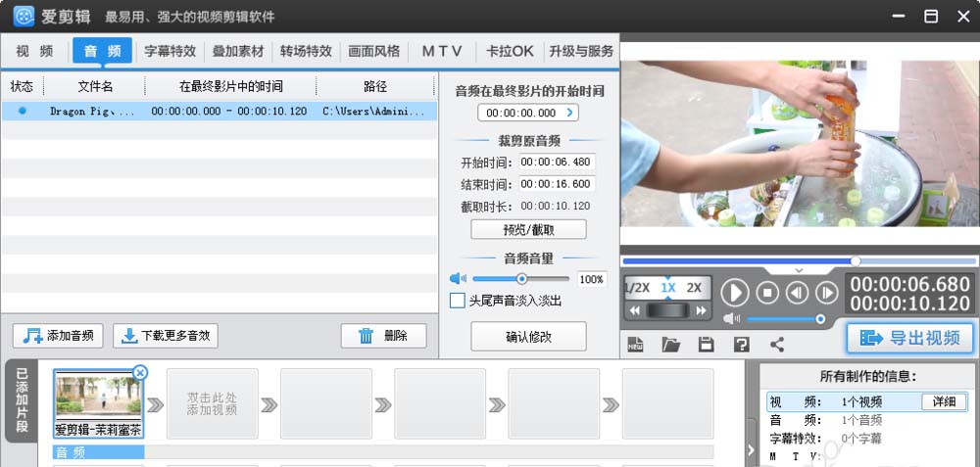Click the 路径 column header
Screen dimensions: 980x467
click(x=375, y=86)
